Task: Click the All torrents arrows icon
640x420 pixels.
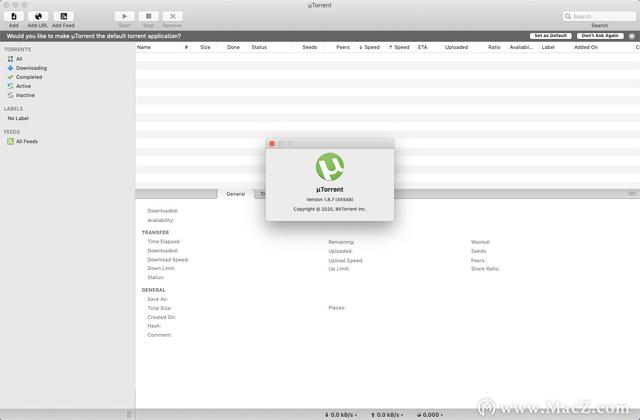Action: click(x=10, y=59)
